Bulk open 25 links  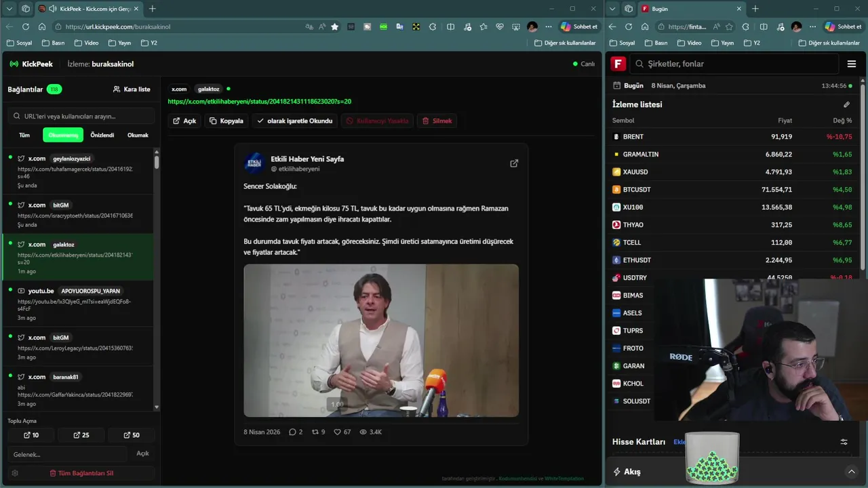[x=81, y=435]
